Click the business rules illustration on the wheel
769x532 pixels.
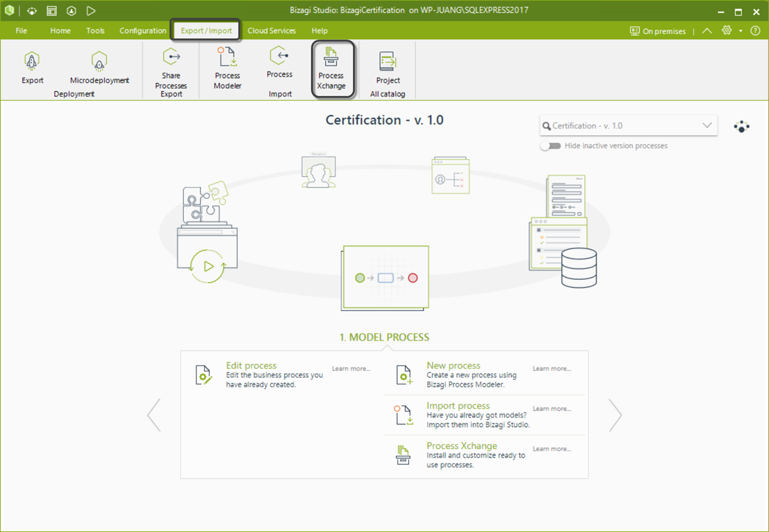451,175
